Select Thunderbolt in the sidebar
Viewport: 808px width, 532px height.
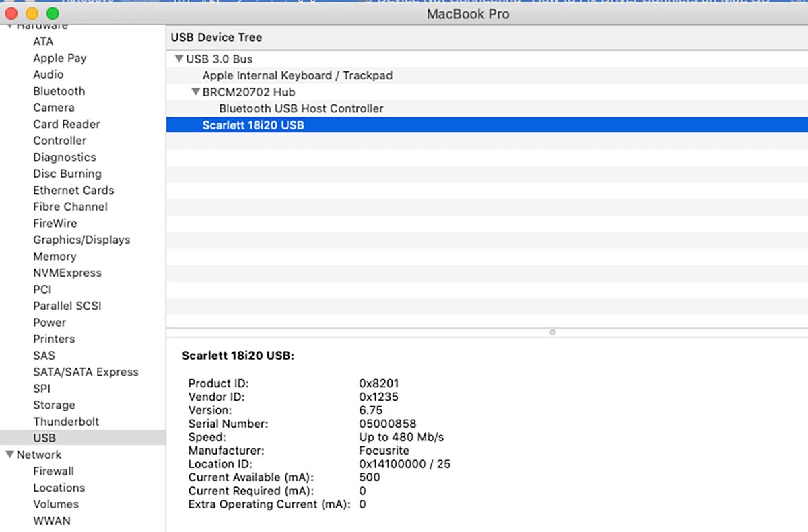66,422
